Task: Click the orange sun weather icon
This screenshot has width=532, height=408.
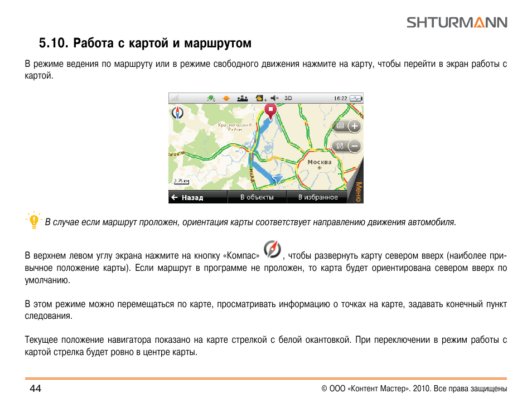Action: [x=226, y=98]
